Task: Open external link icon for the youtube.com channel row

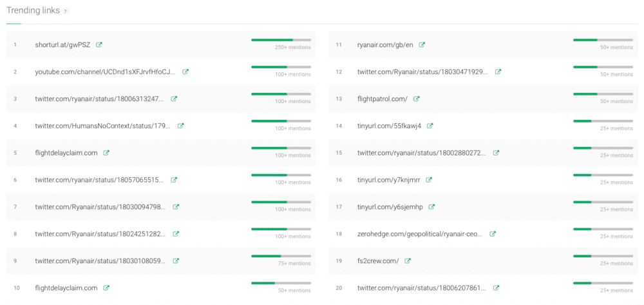Action: tap(185, 72)
